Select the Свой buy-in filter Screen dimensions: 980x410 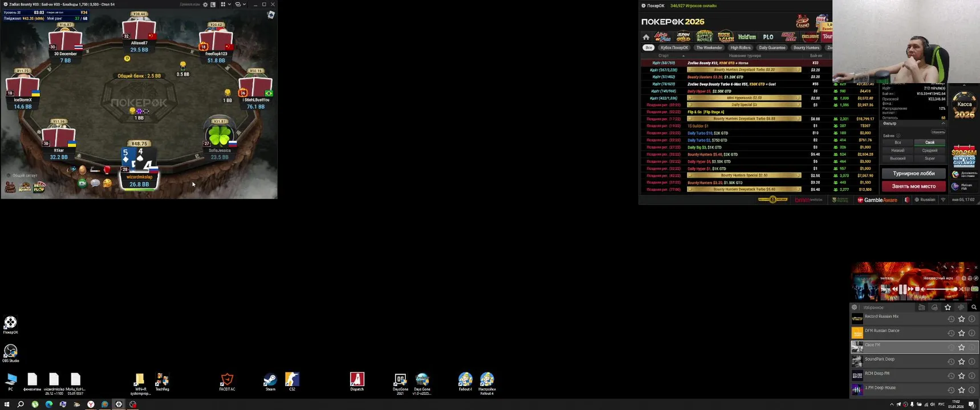click(930, 142)
